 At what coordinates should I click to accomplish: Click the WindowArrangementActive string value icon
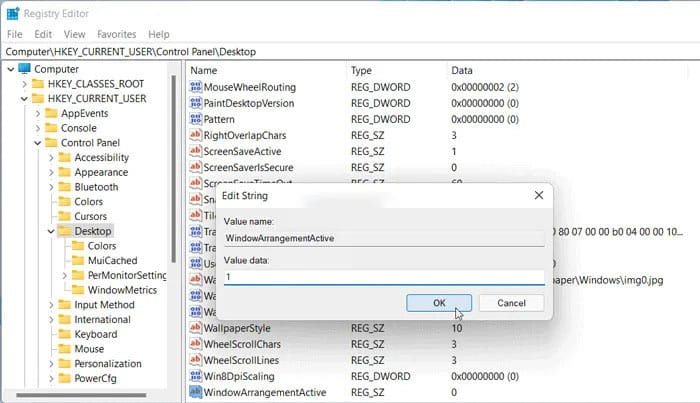pyautogui.click(x=195, y=392)
